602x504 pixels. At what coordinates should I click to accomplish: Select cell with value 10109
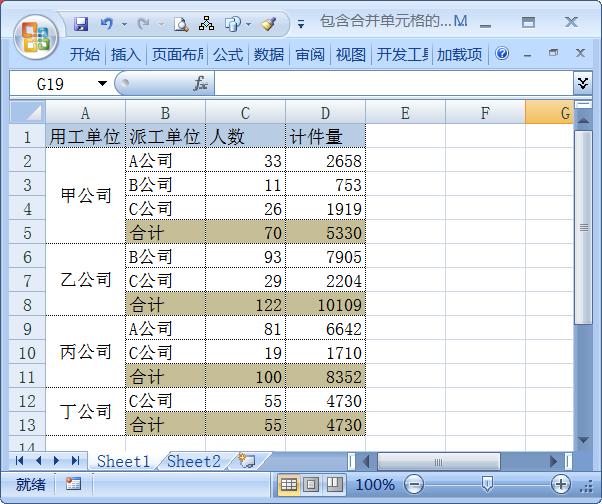pos(325,304)
